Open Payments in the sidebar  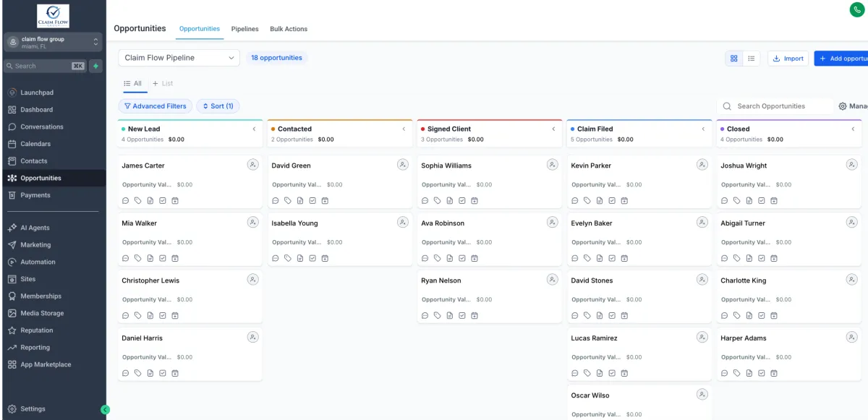[35, 195]
